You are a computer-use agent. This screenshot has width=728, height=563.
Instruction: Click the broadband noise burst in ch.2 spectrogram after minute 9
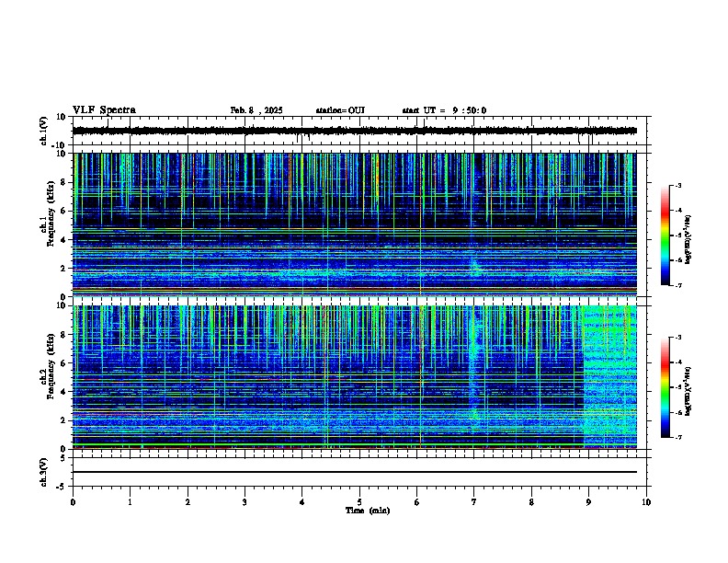pyautogui.click(x=609, y=376)
